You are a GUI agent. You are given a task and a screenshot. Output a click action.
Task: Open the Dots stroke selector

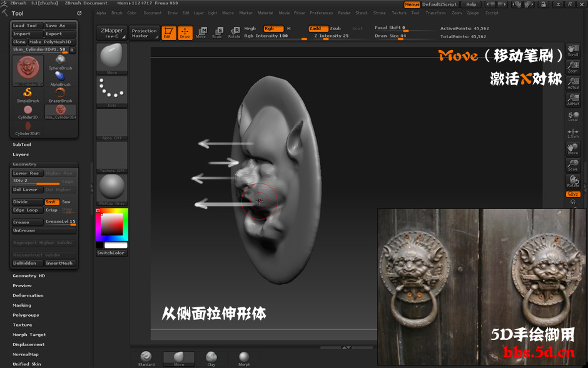point(112,91)
